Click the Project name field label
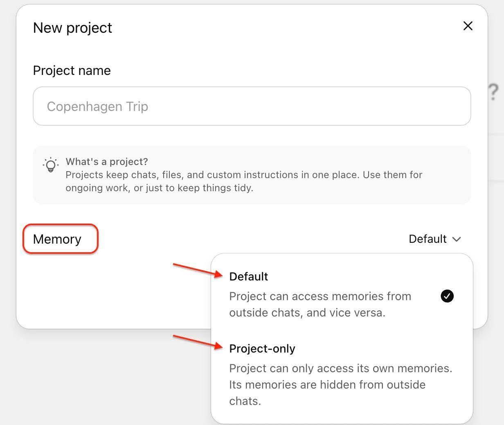The image size is (504, 425). tap(72, 70)
